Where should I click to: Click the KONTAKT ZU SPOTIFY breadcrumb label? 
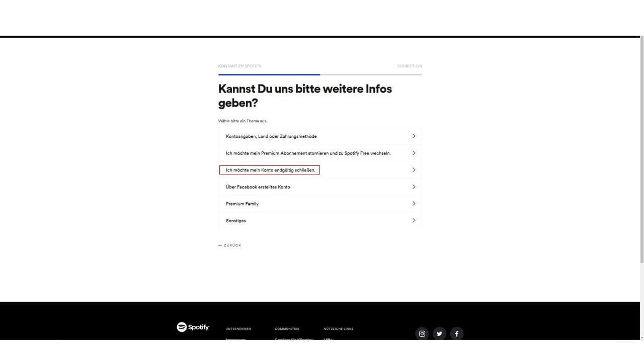pyautogui.click(x=239, y=66)
